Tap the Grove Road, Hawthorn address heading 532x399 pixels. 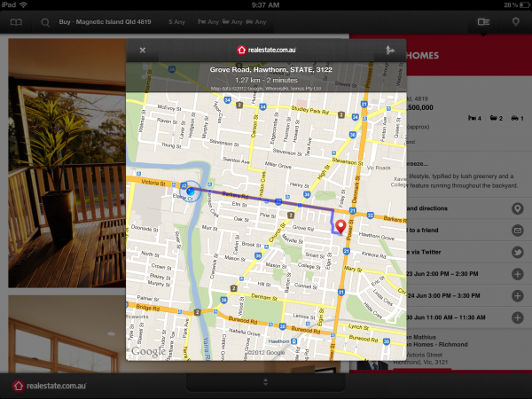click(x=270, y=69)
